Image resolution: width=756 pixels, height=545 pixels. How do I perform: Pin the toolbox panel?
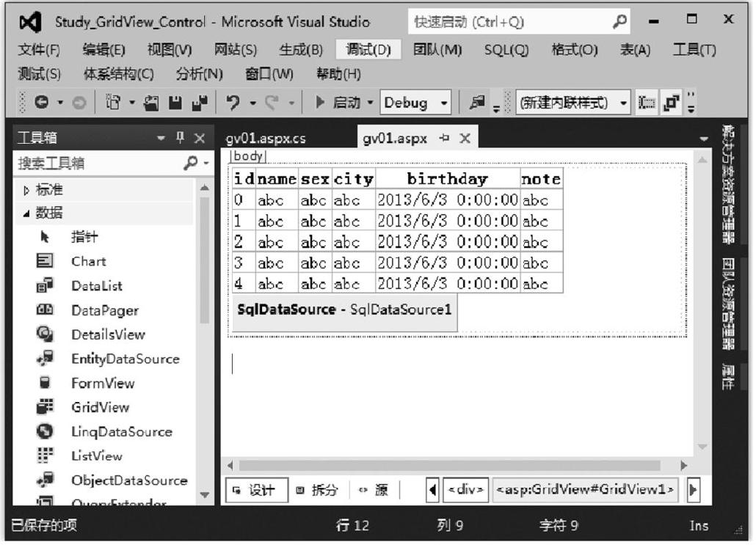coord(181,138)
